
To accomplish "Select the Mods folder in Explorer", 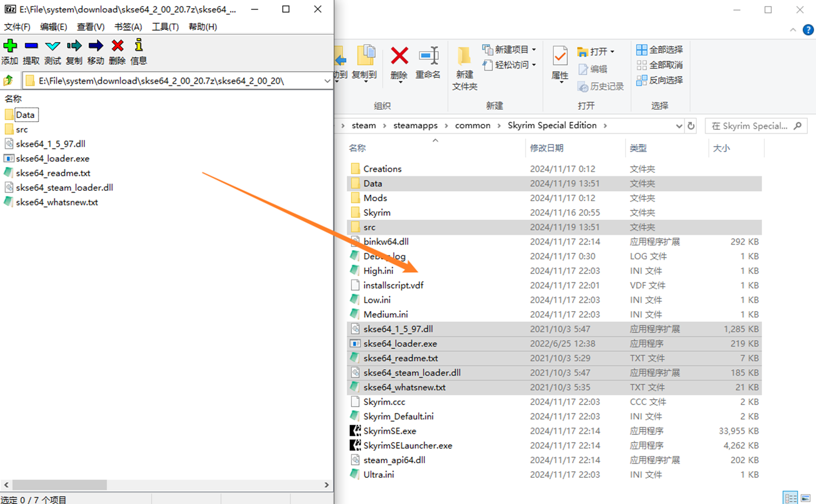I will pos(554,198).
